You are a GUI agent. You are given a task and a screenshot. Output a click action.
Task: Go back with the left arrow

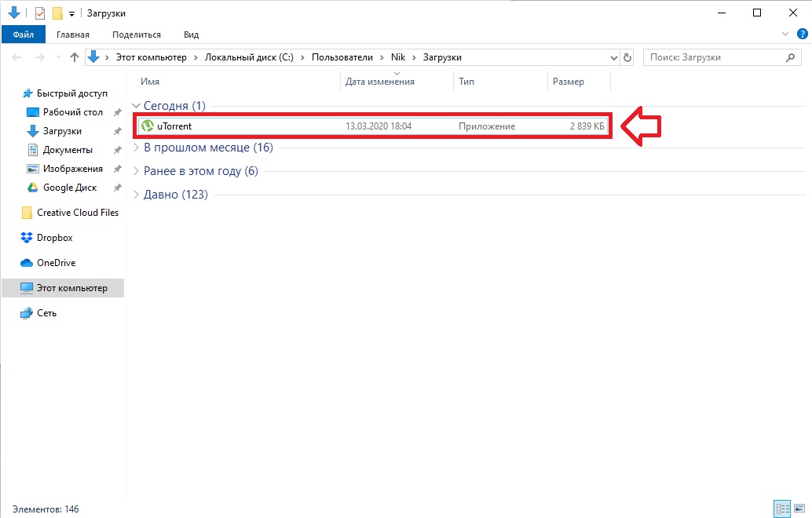pyautogui.click(x=17, y=57)
